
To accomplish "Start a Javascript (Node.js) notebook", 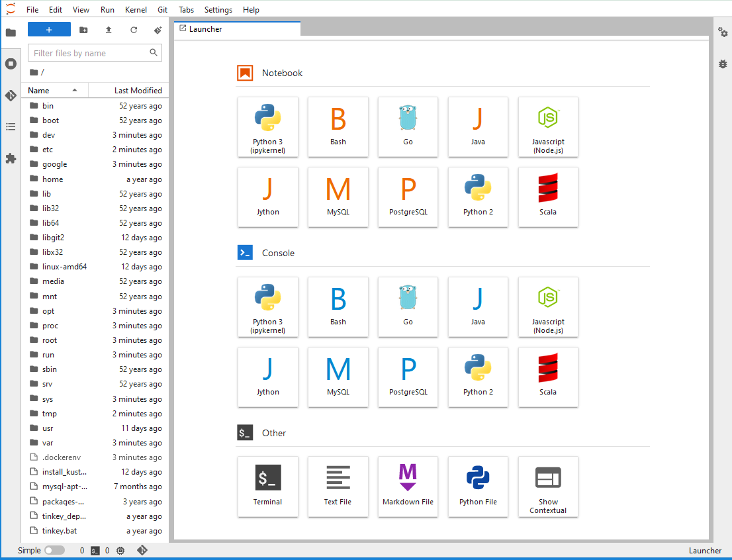I will coord(548,127).
